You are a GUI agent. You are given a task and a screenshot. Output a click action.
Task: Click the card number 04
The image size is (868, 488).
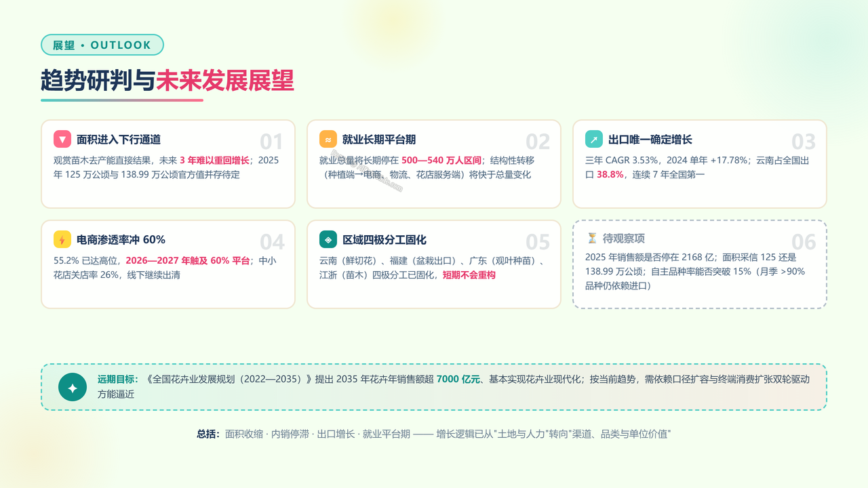point(271,242)
